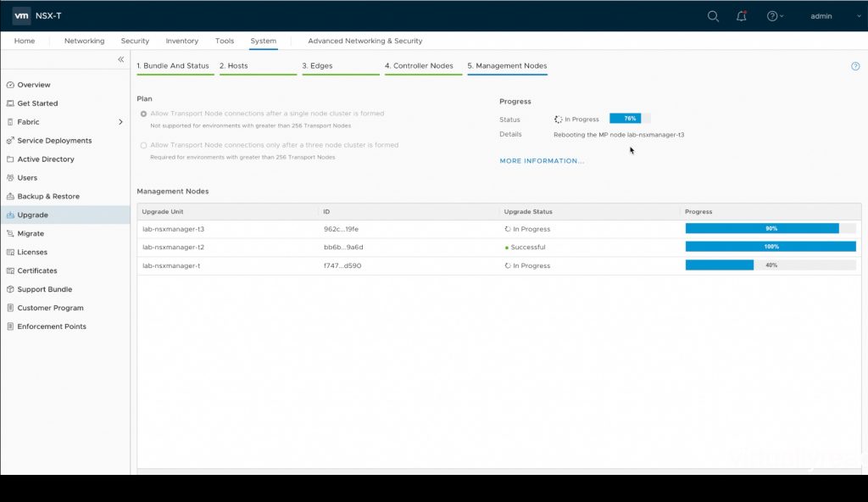Screen dimensions: 868x502
Task: Click node ID f747...d590
Action: tap(342, 266)
